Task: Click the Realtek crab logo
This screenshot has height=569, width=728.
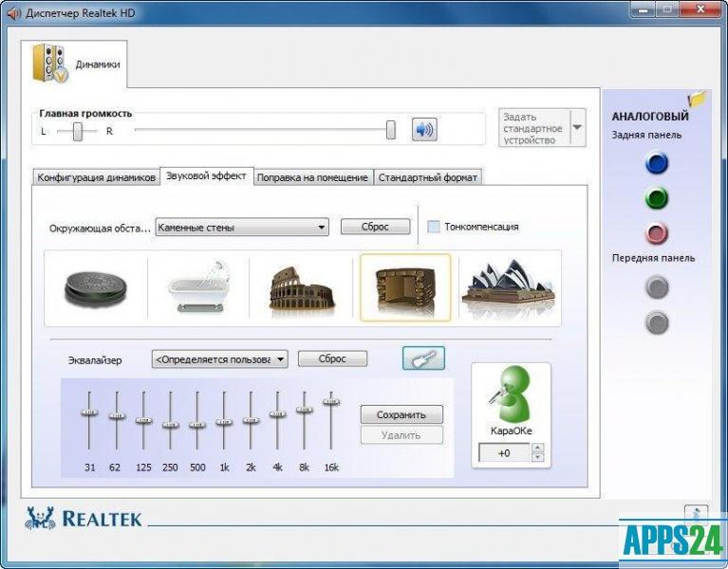Action: (x=41, y=518)
